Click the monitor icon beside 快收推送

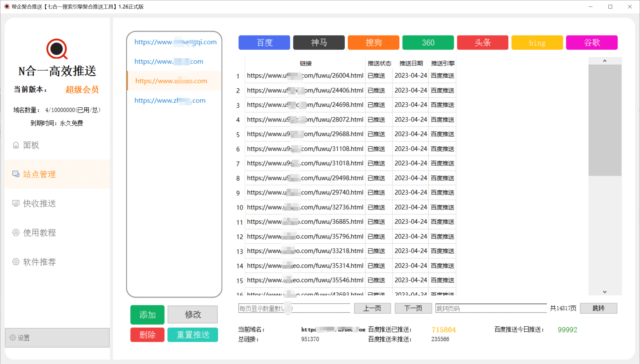pyautogui.click(x=16, y=203)
